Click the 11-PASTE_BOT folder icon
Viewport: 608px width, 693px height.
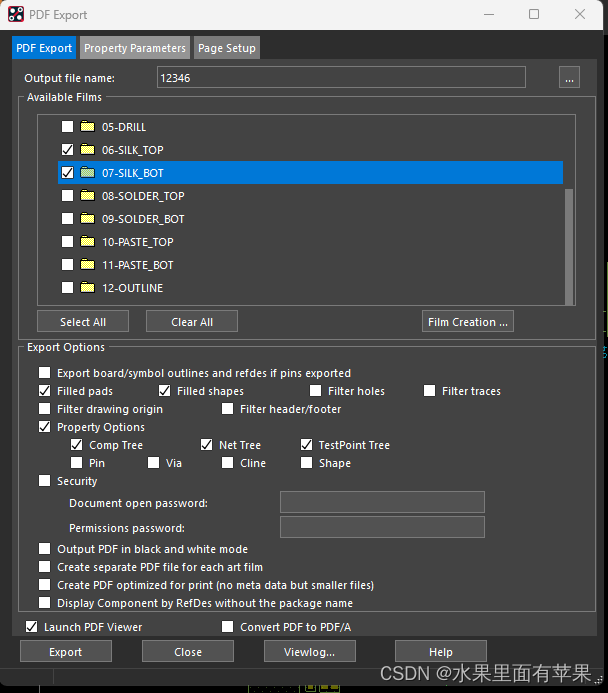coord(87,265)
